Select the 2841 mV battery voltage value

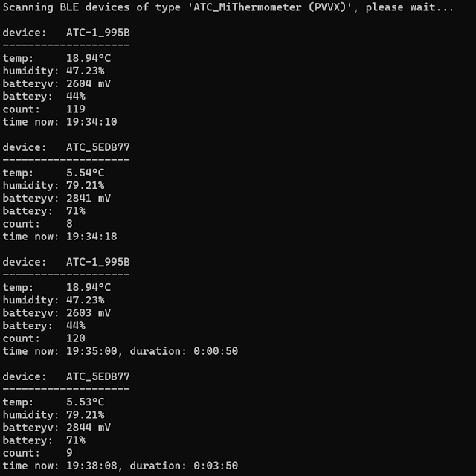pyautogui.click(x=89, y=198)
